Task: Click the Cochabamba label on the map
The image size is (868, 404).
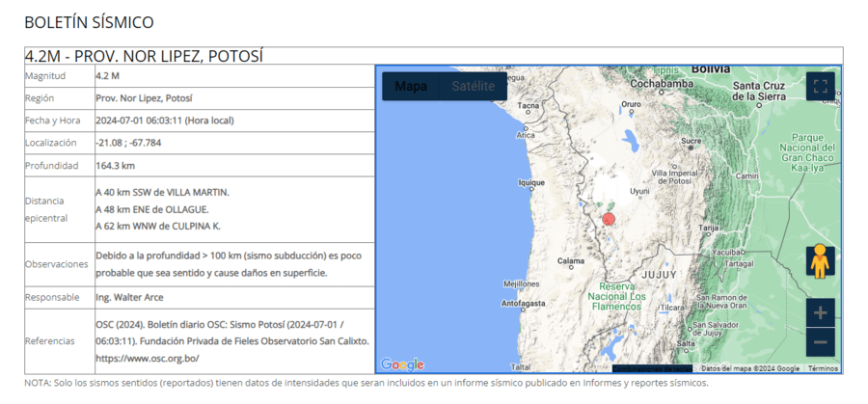Action: (x=663, y=84)
